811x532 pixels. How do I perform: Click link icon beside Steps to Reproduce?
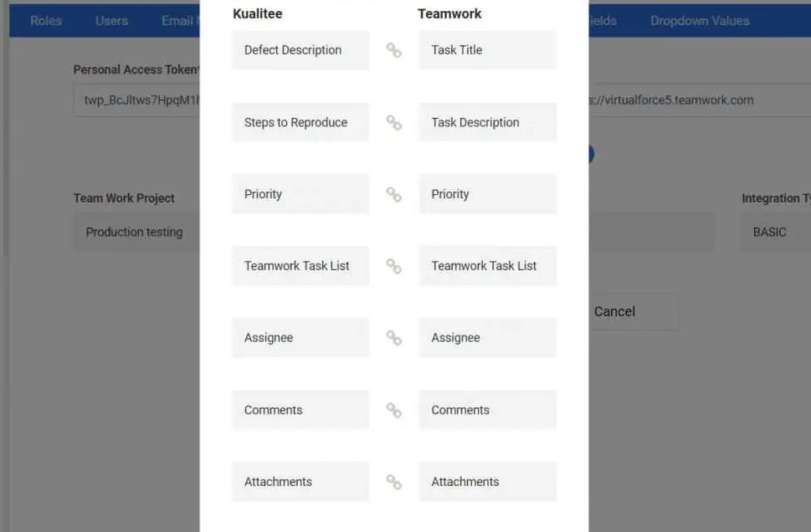click(x=393, y=122)
